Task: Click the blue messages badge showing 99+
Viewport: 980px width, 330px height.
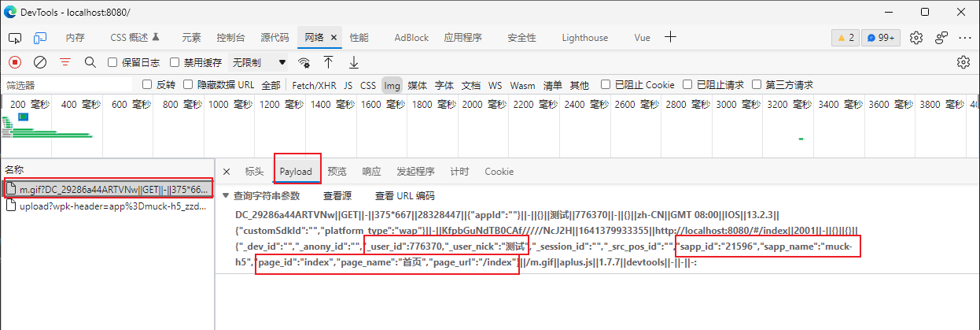Action: coord(881,38)
